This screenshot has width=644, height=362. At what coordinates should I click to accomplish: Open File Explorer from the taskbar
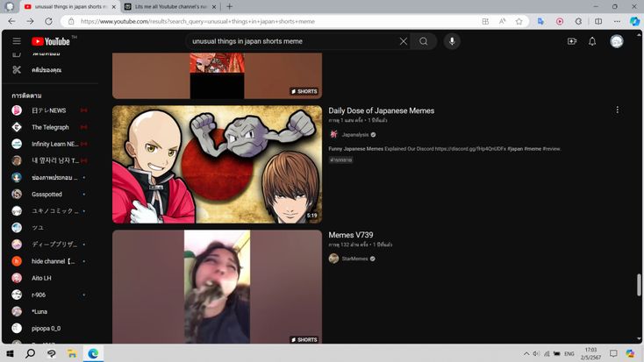coord(72,353)
